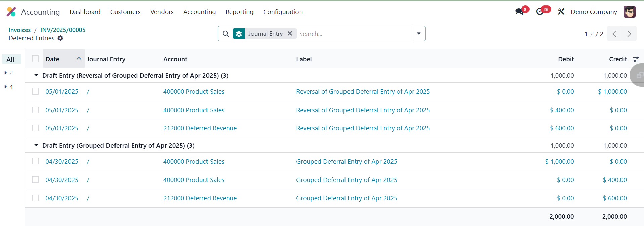The height and width of the screenshot is (226, 644).
Task: Collapse the Reversal of Grouped Deferral group
Action: tap(36, 76)
